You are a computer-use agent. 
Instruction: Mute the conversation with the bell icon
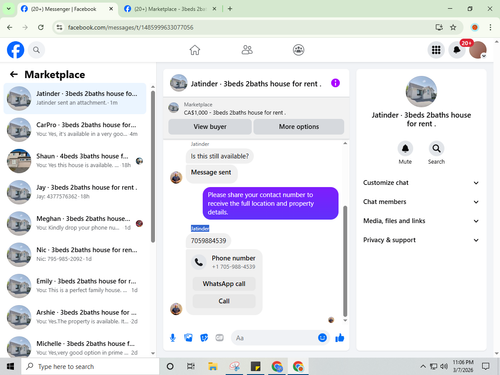click(x=405, y=148)
